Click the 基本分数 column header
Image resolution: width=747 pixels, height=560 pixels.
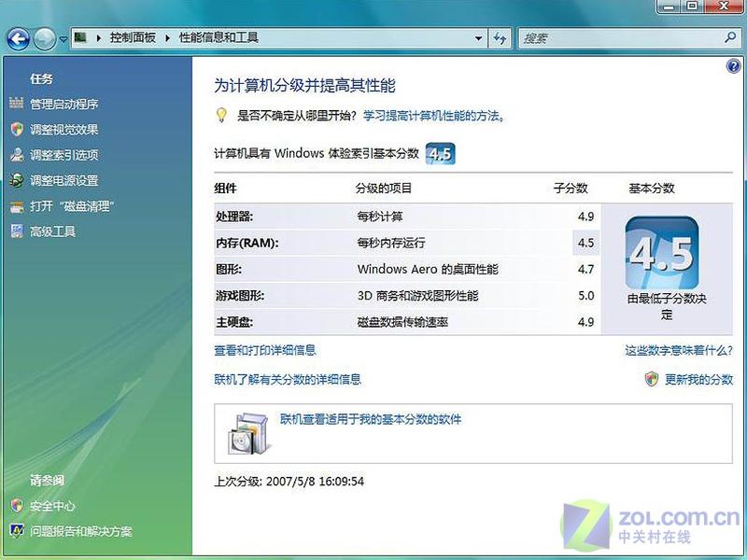652,189
